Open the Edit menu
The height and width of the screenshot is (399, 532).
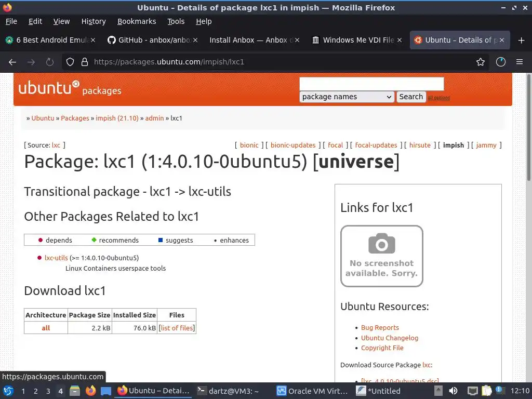pos(35,21)
